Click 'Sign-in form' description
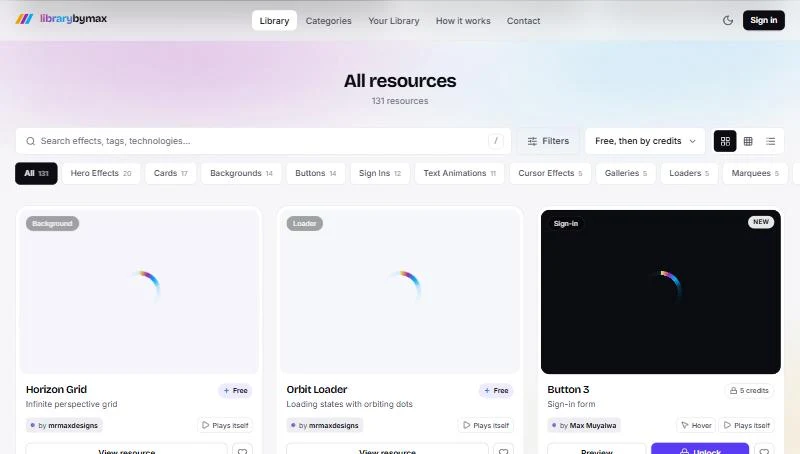 [x=571, y=404]
